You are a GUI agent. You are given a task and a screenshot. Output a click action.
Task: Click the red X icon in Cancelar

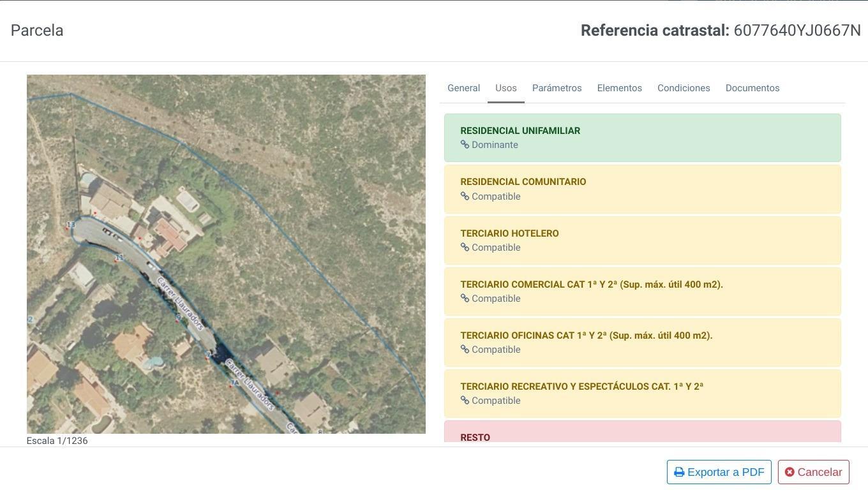tap(789, 472)
